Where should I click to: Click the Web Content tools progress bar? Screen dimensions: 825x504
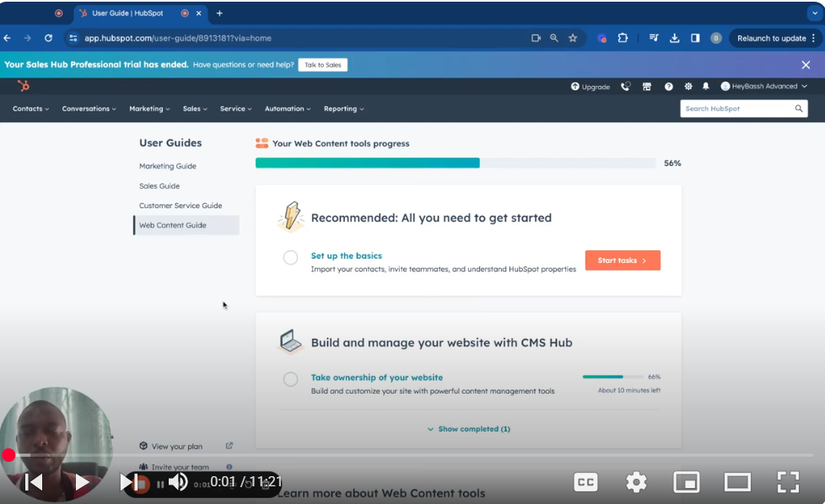click(456, 163)
